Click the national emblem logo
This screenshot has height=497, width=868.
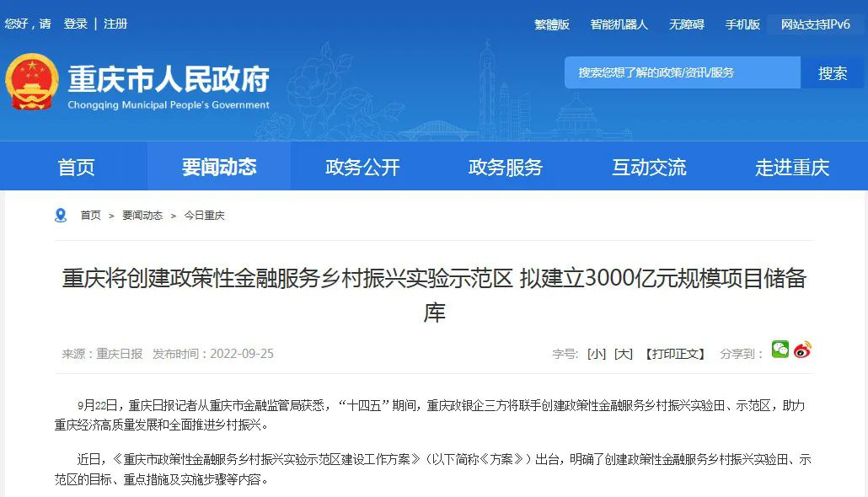point(31,82)
